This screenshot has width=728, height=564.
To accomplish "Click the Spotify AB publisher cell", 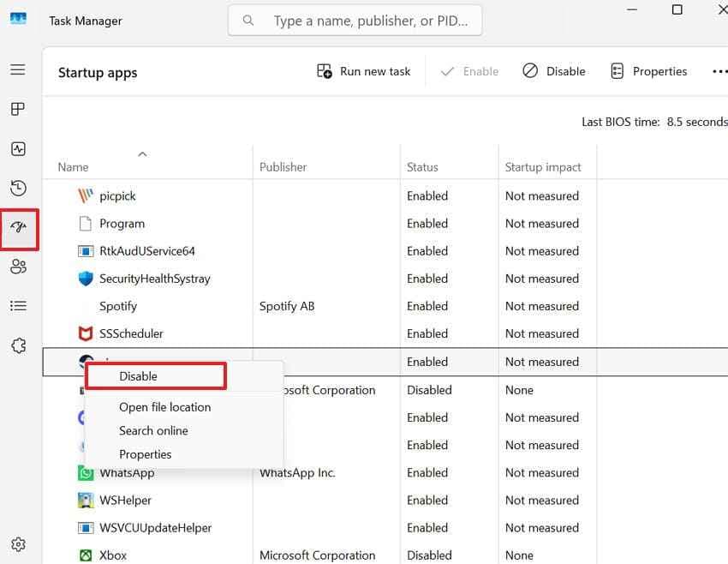I will tap(287, 306).
